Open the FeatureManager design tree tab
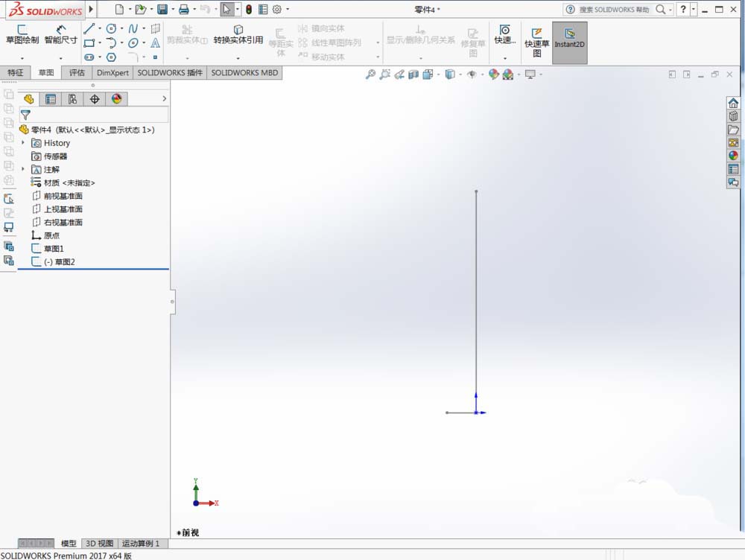This screenshot has width=745, height=560. pos(28,99)
